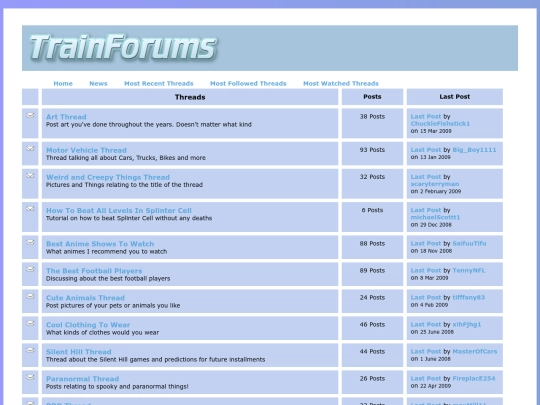The width and height of the screenshot is (540, 405).
Task: Open the Art Thread
Action: tap(66, 117)
